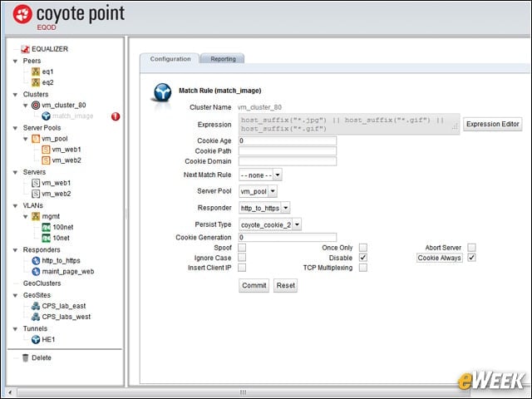The height and width of the screenshot is (399, 532).
Task: Open the Expression Editor
Action: [x=493, y=124]
